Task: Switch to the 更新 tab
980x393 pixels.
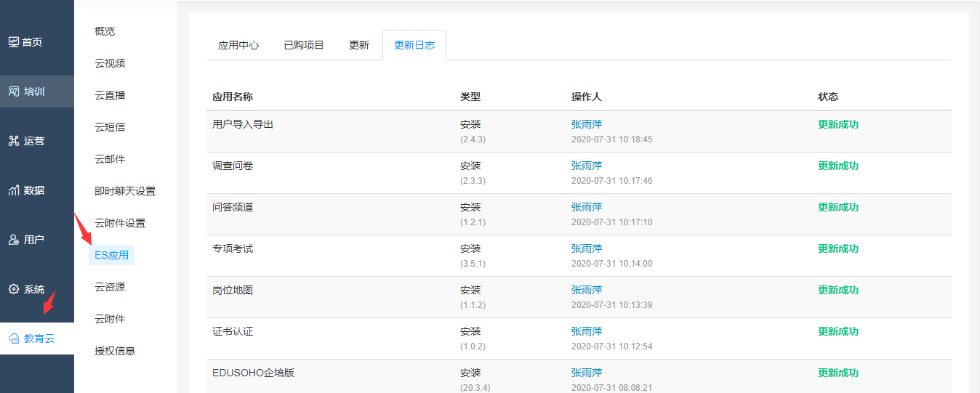Action: click(359, 45)
